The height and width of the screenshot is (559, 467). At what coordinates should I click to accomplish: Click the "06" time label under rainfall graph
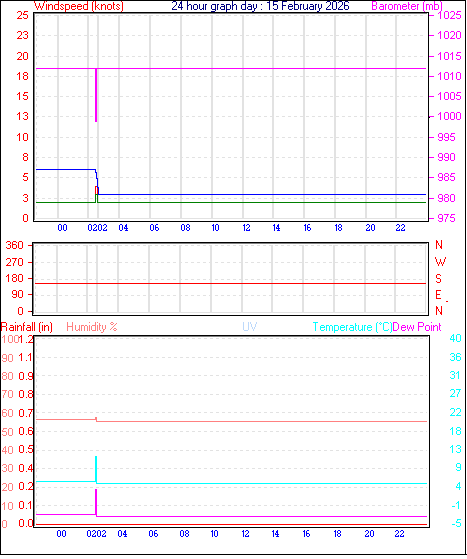[x=153, y=534]
